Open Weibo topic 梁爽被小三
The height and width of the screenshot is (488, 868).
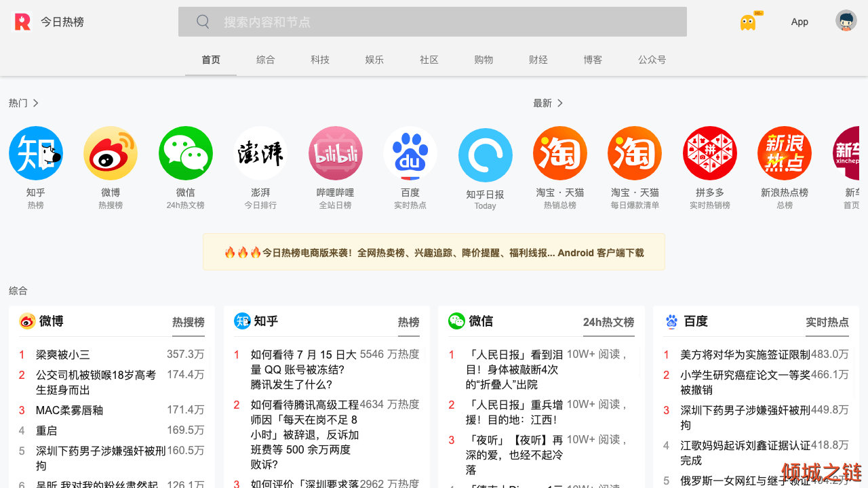[x=63, y=354]
